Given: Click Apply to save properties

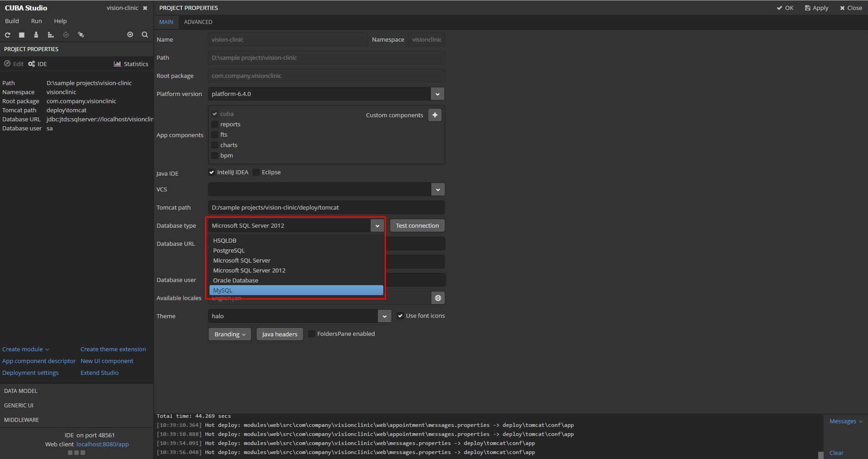Looking at the screenshot, I should (x=817, y=8).
